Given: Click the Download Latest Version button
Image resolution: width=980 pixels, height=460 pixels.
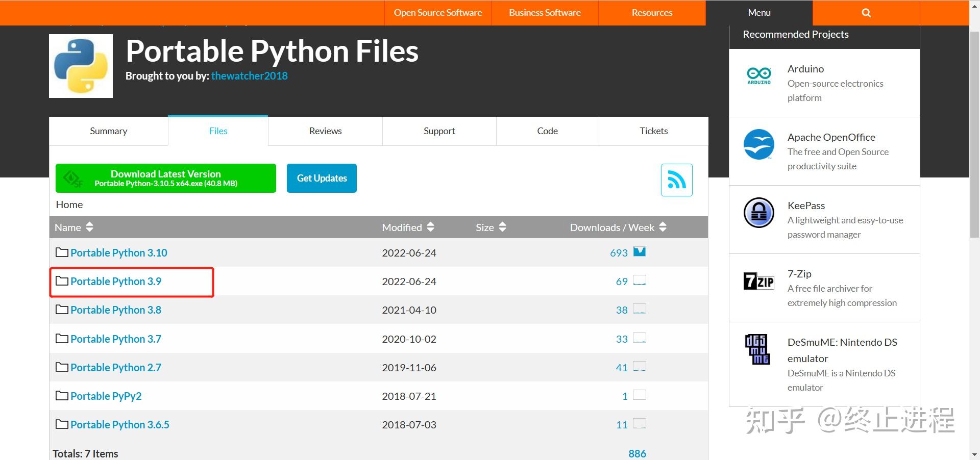Looking at the screenshot, I should [165, 178].
